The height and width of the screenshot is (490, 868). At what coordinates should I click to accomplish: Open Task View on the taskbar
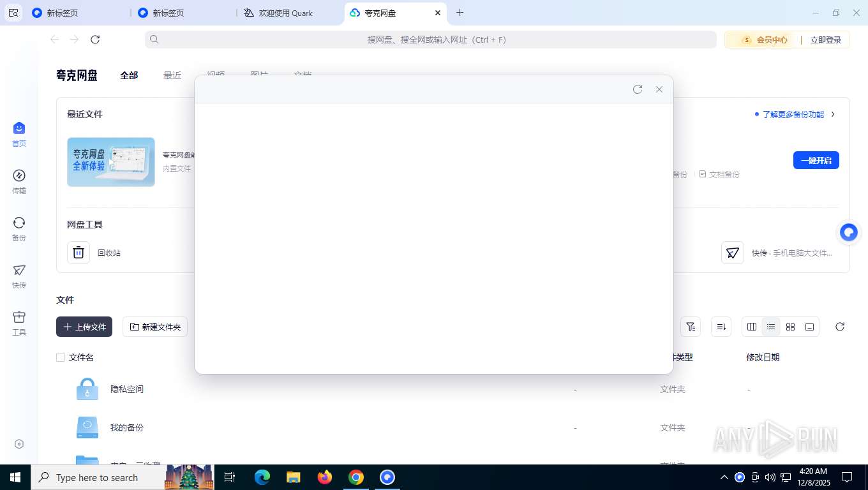(x=230, y=477)
